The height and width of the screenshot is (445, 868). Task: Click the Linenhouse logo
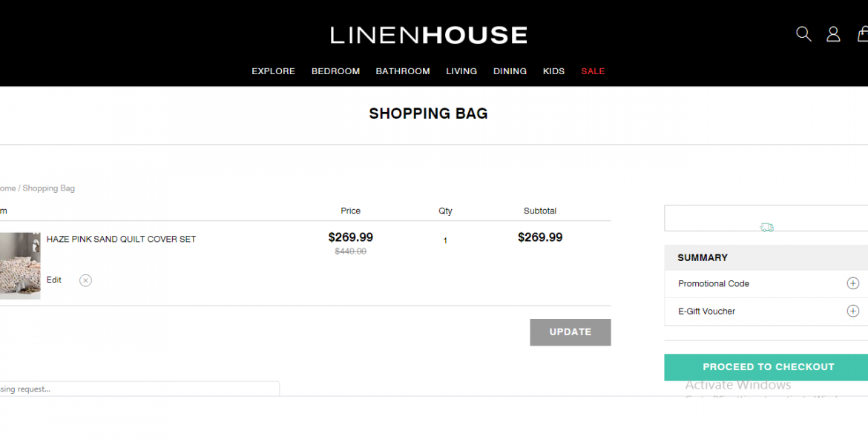(429, 35)
